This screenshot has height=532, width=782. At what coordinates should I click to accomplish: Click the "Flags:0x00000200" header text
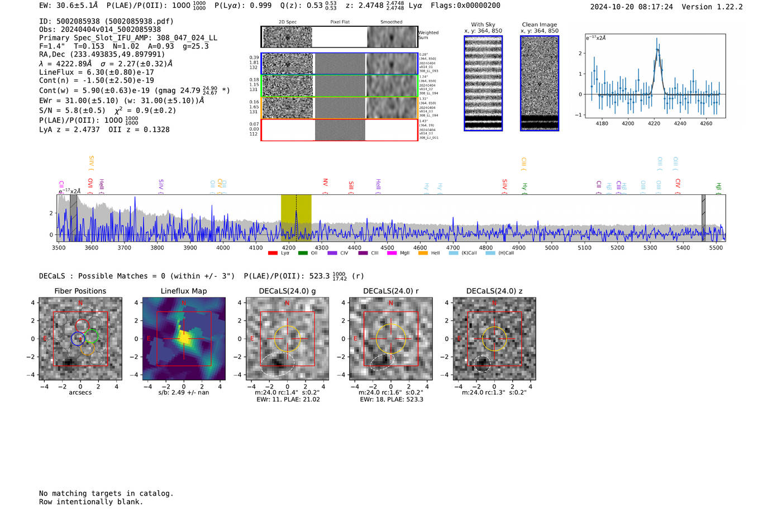click(465, 6)
